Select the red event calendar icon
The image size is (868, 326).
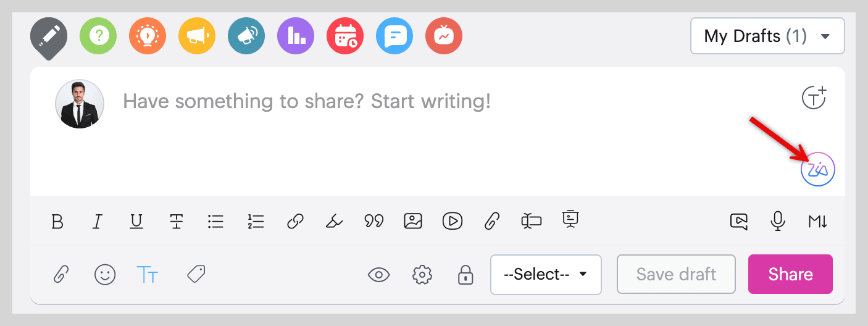click(x=345, y=36)
